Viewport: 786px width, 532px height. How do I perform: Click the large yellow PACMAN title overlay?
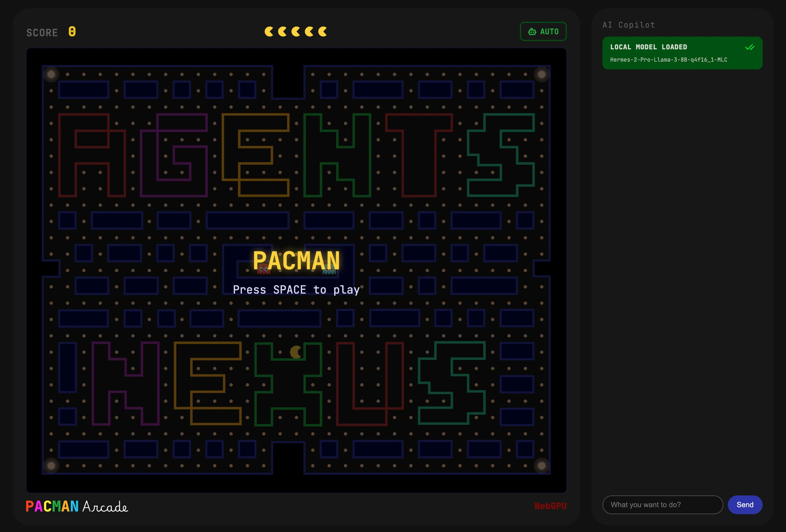pos(297,261)
